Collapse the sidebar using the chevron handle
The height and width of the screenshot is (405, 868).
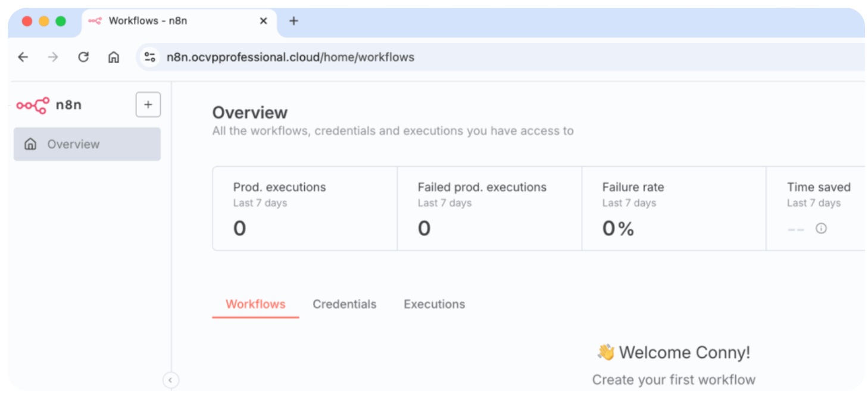click(x=171, y=380)
